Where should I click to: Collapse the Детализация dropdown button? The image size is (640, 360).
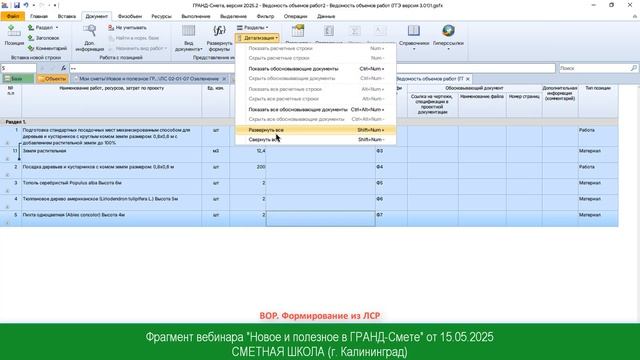pyautogui.click(x=258, y=38)
